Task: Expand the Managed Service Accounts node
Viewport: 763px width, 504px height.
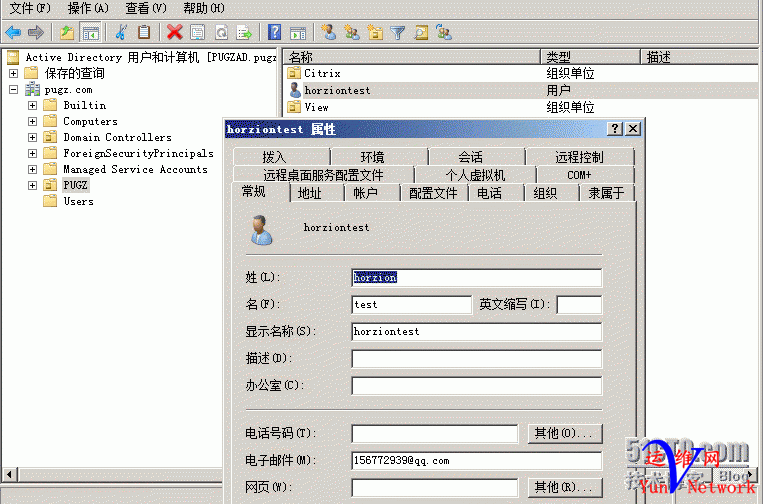Action: (33, 169)
